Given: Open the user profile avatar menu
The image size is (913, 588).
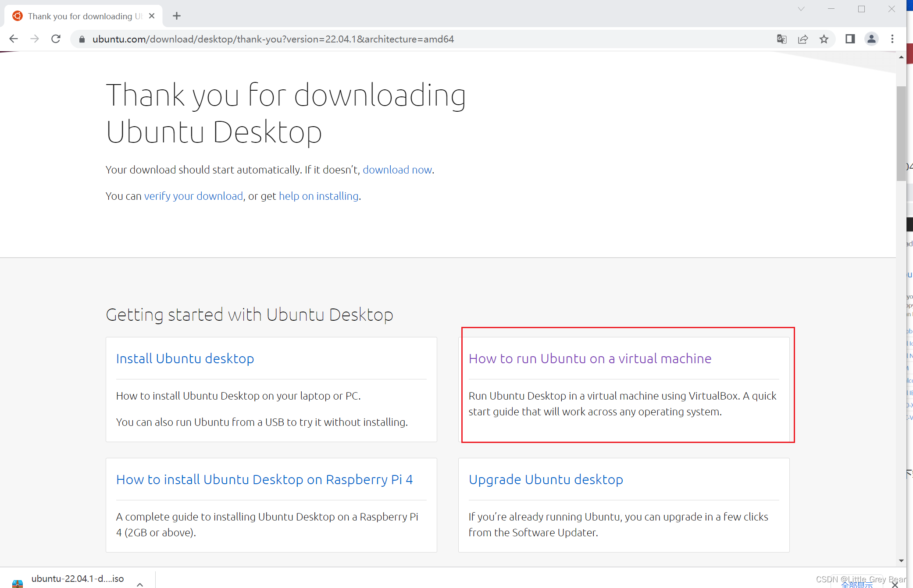Looking at the screenshot, I should (x=871, y=39).
